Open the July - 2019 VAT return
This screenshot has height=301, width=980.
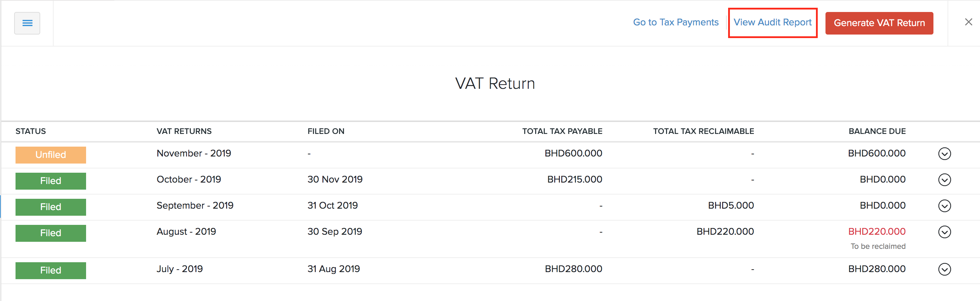click(x=180, y=269)
